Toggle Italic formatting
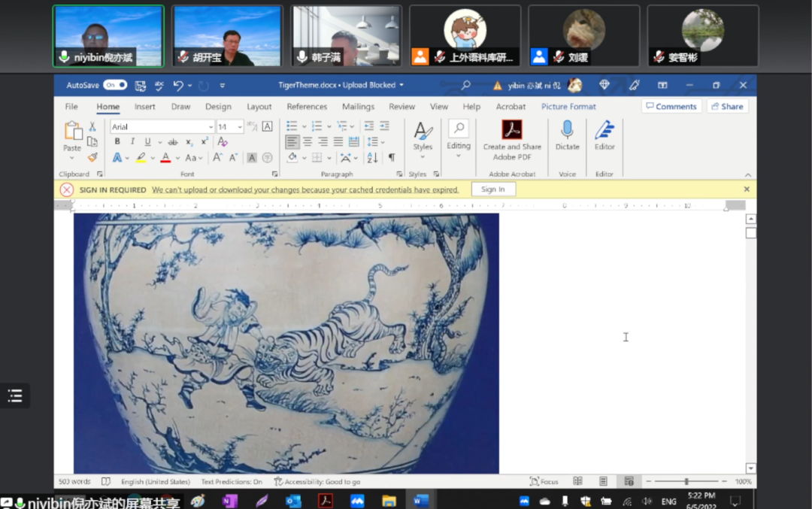 132,141
